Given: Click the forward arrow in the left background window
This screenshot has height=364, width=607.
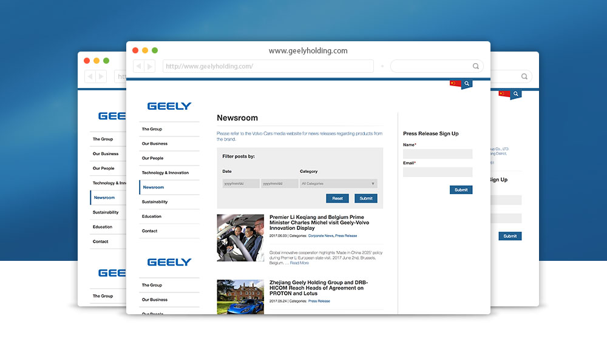Looking at the screenshot, I should (101, 76).
